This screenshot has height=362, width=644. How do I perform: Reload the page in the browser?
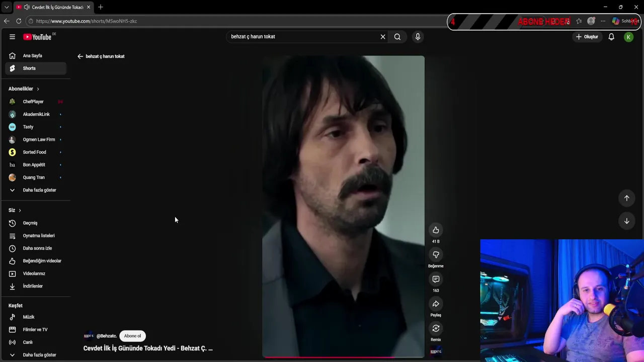pyautogui.click(x=19, y=21)
